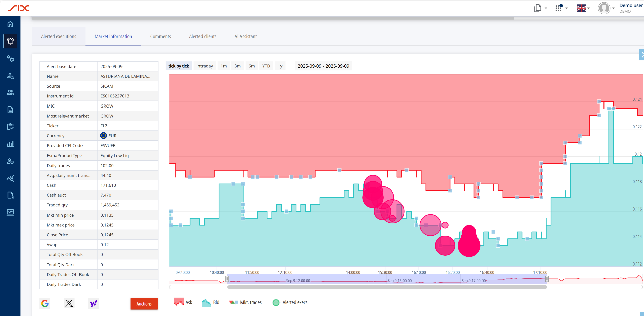Open the AI Assistant tab
This screenshot has width=644, height=316.
tap(246, 37)
